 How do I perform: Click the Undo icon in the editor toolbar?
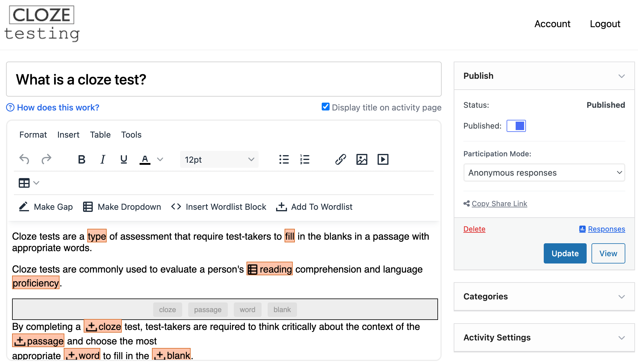click(24, 159)
